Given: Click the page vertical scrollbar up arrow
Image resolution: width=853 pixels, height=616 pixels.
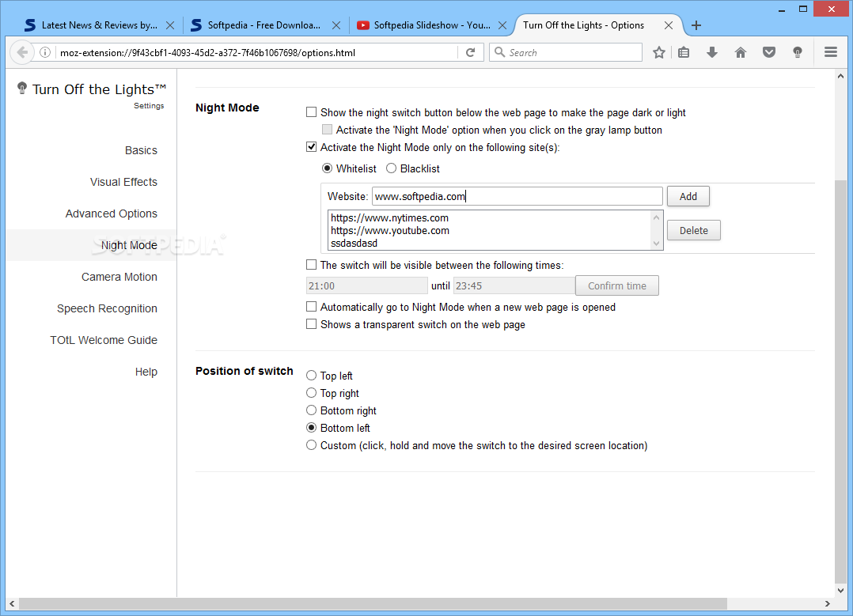Looking at the screenshot, I should tap(840, 77).
